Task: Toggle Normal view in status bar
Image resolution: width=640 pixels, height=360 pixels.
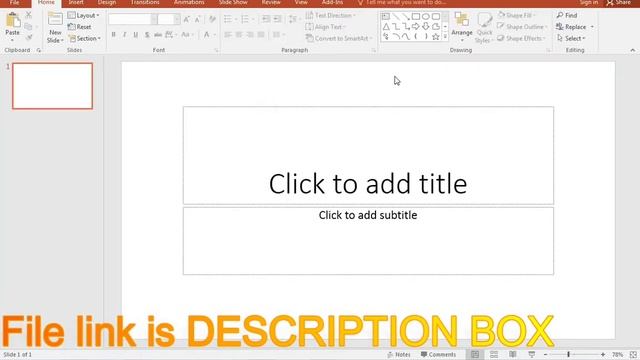Action: [475, 354]
